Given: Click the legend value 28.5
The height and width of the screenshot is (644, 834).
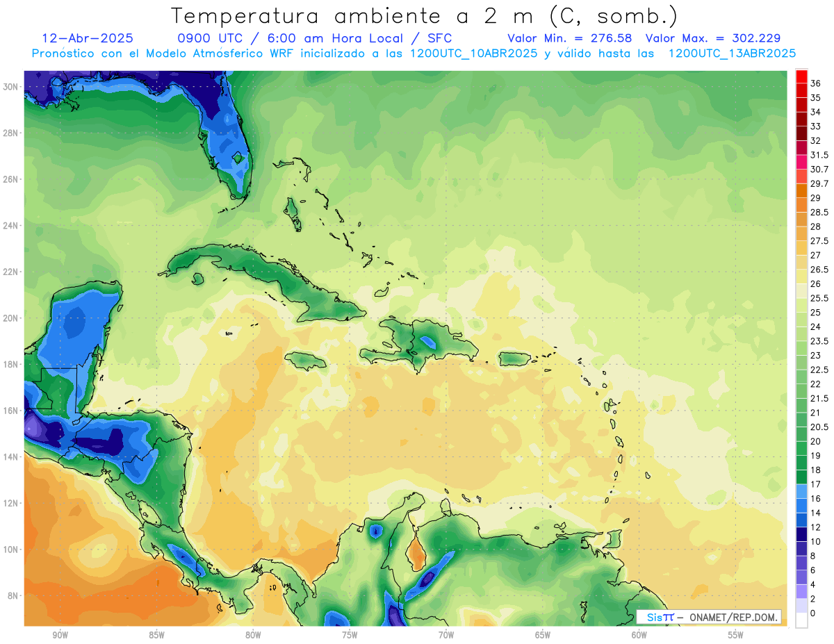Looking at the screenshot, I should pyautogui.click(x=819, y=212).
